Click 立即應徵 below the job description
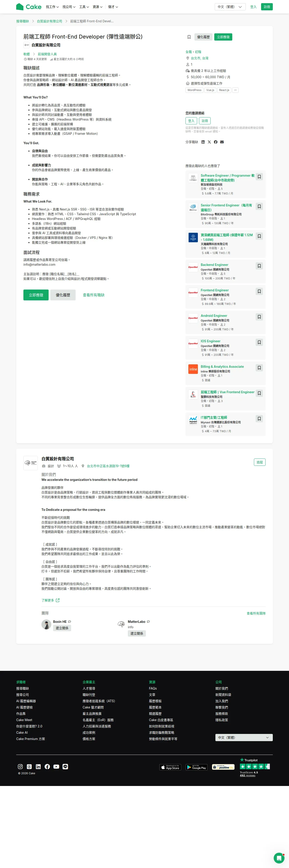289x868 pixels. tap(36, 295)
